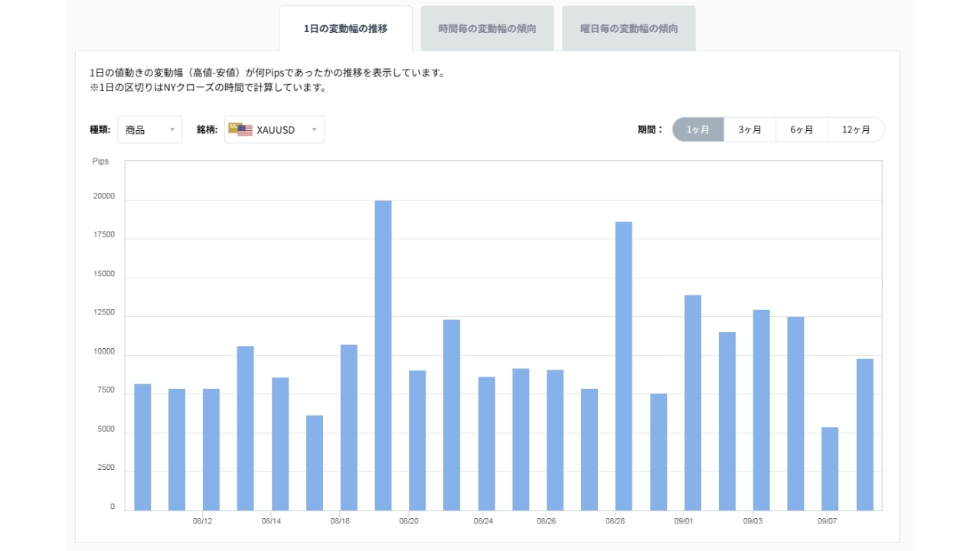Click the 7500 value on the Pips axis
The height and width of the screenshot is (551, 980).
pos(106,390)
